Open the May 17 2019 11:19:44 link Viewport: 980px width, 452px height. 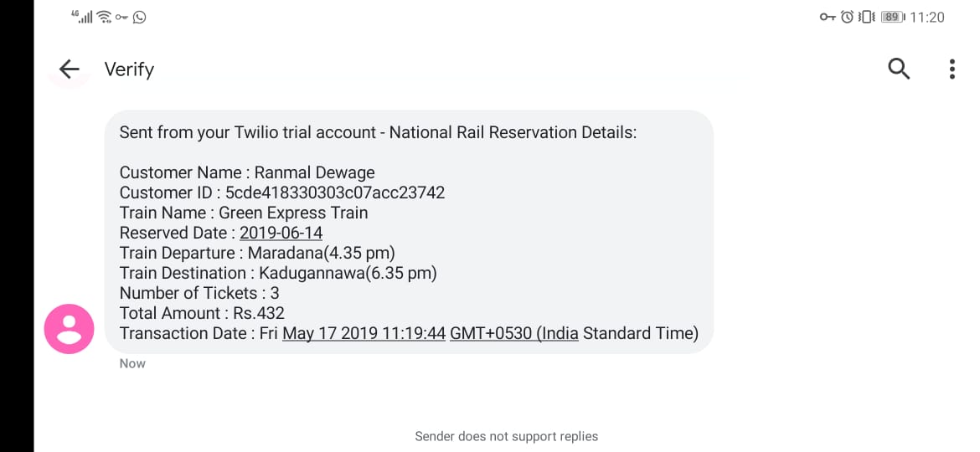(364, 333)
